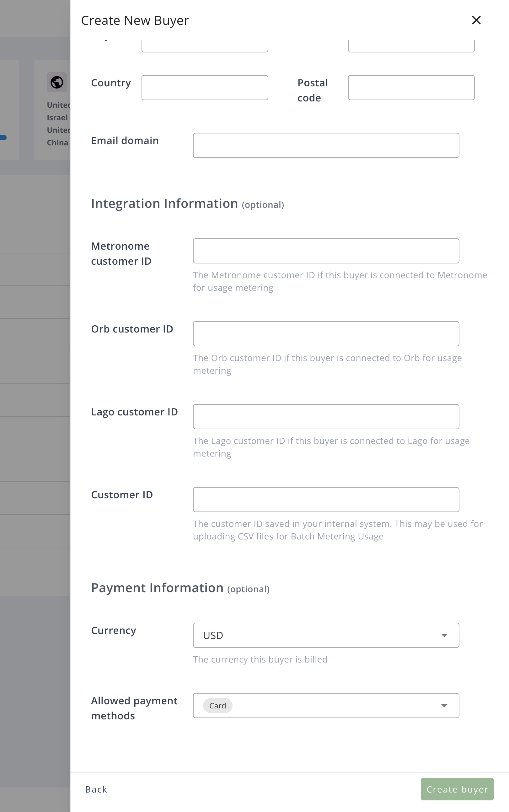Click the Card payment method chip
The height and width of the screenshot is (812, 509).
click(217, 706)
